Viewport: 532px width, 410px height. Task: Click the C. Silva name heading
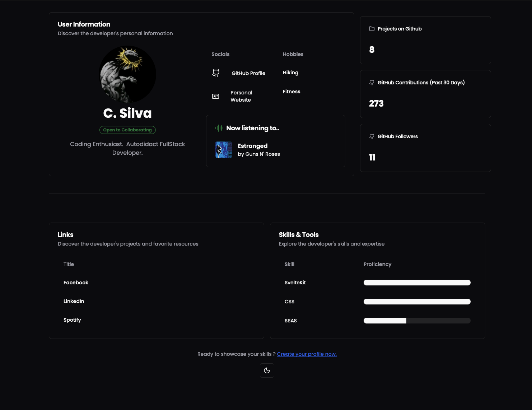point(127,113)
